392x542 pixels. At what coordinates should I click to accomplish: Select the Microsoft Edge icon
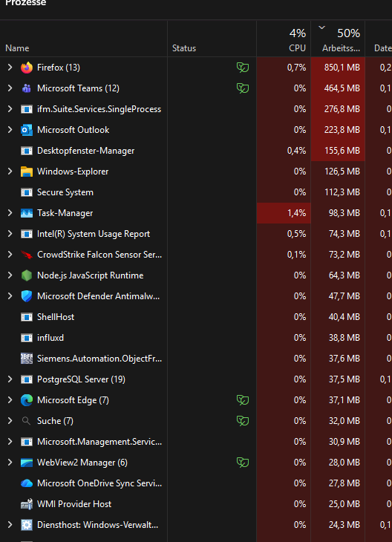click(27, 400)
